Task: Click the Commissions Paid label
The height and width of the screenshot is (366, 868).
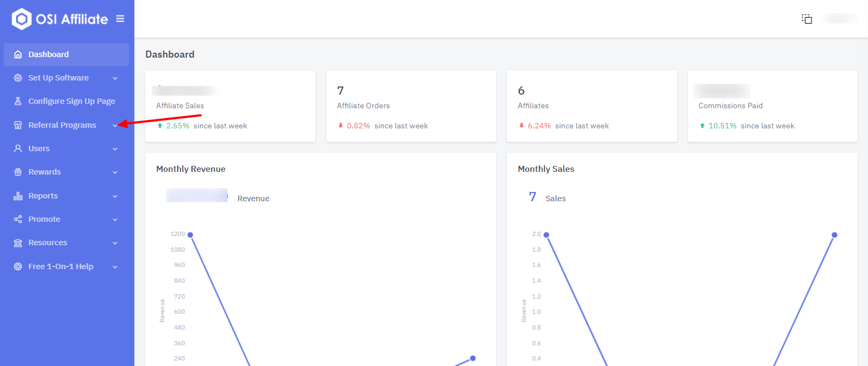Action: click(x=730, y=106)
